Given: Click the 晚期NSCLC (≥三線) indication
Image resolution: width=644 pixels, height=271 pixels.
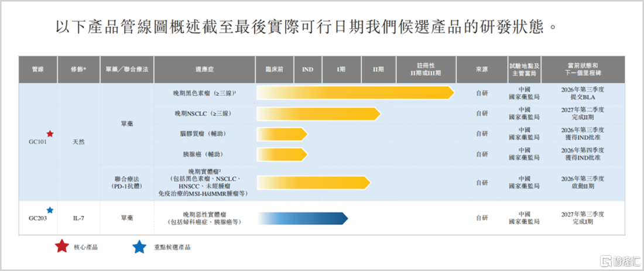Looking at the screenshot, I should tap(204, 114).
